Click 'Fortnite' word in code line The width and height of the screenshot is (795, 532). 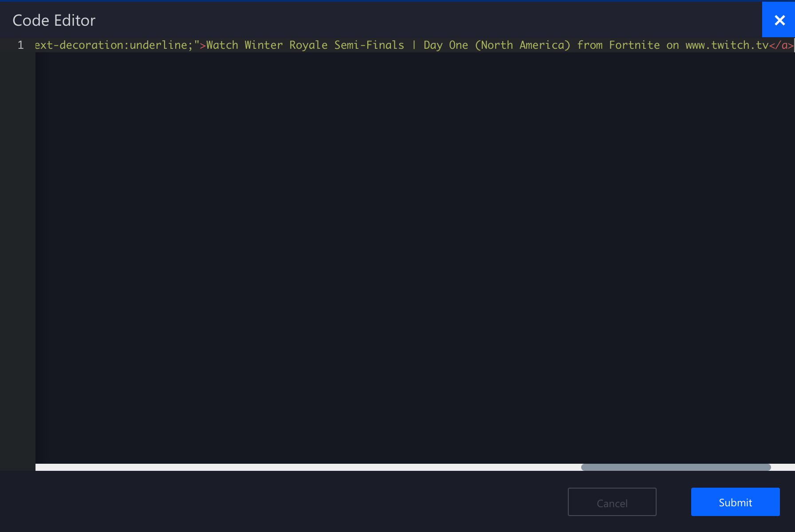point(634,45)
